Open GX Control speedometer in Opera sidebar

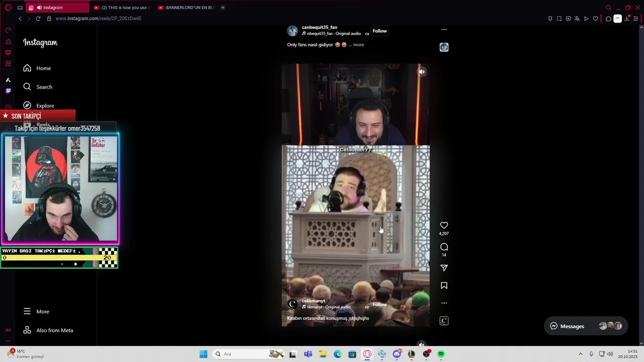tap(8, 31)
